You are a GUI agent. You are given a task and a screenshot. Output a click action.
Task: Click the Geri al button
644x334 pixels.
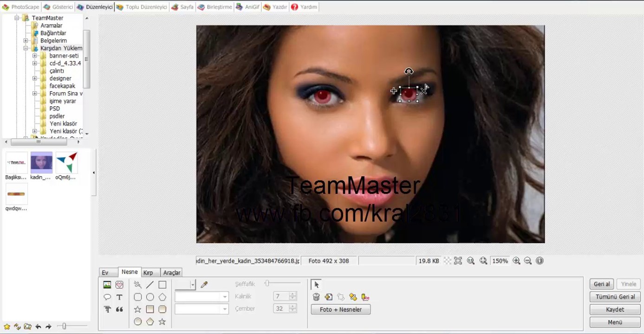coord(602,284)
